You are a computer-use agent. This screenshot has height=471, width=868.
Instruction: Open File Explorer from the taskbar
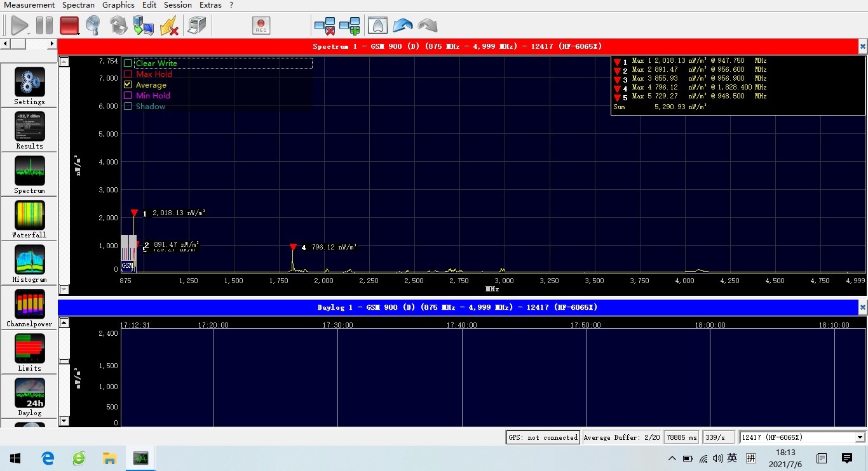pyautogui.click(x=109, y=458)
